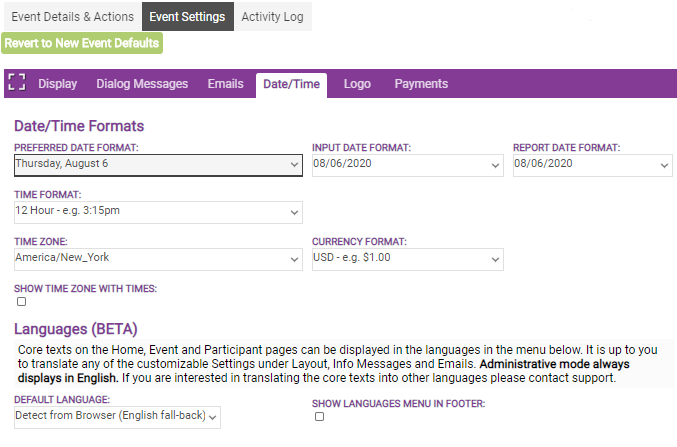
Task: Go to the Payments tab
Action: (x=421, y=84)
